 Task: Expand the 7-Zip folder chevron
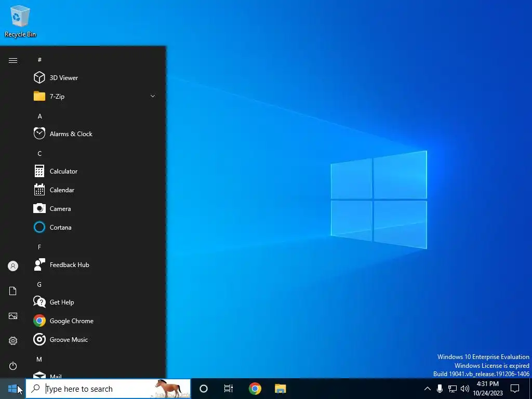click(x=153, y=96)
